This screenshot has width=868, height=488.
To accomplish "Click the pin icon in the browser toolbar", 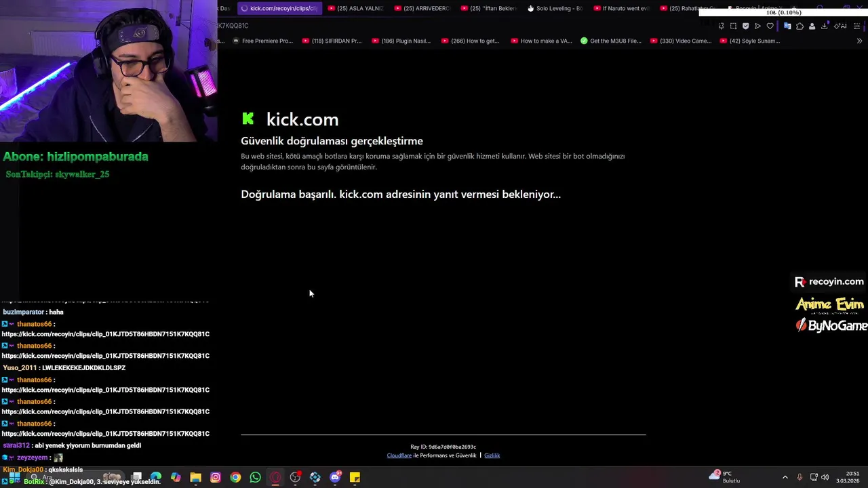I will point(721,26).
